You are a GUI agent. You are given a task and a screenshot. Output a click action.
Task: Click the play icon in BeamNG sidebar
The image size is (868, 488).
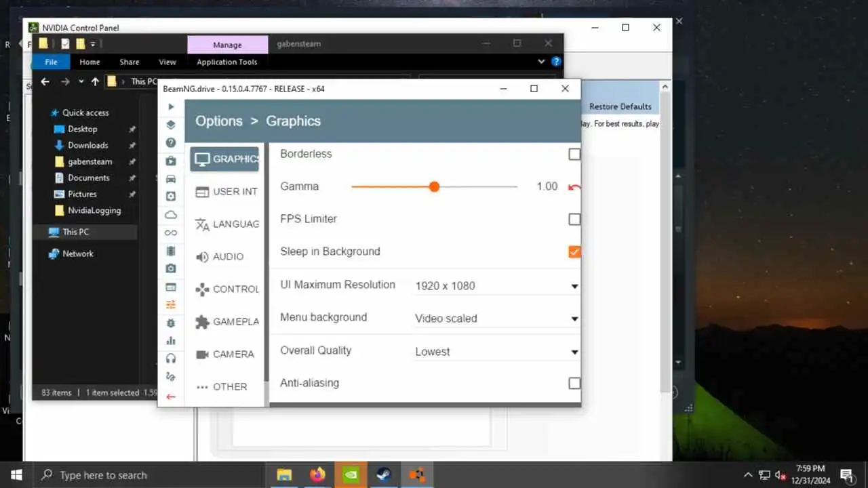[171, 106]
